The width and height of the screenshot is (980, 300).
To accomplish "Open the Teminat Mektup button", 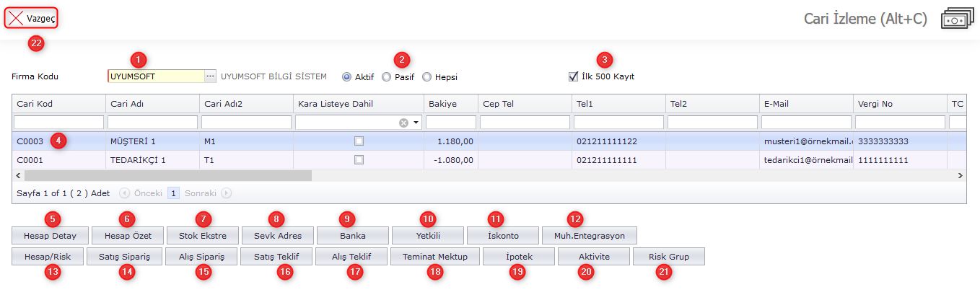I will click(x=434, y=257).
